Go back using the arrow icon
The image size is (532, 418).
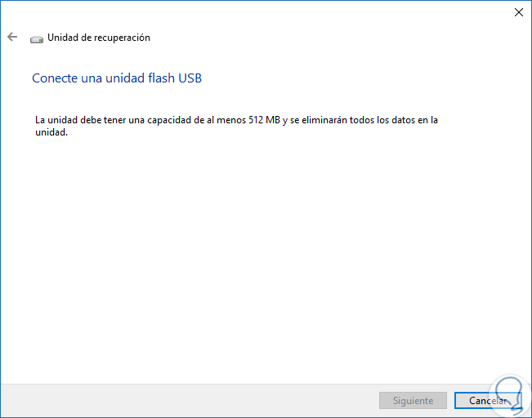pos(12,37)
